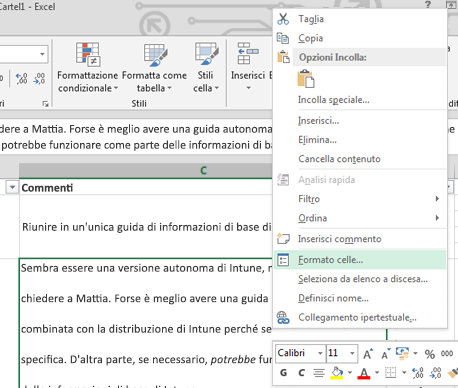Choose Inserisci... in context menu

click(x=360, y=120)
